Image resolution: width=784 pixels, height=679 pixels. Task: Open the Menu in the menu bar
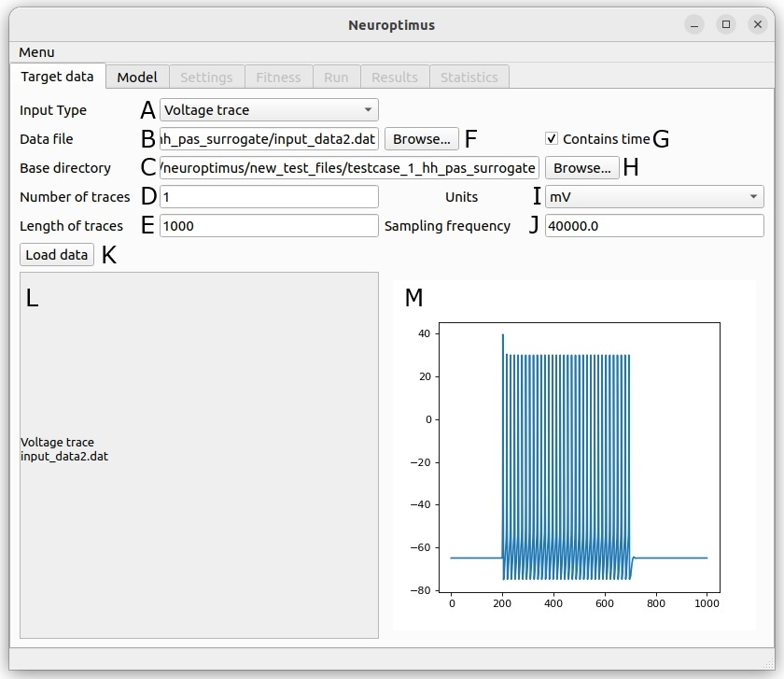point(36,52)
